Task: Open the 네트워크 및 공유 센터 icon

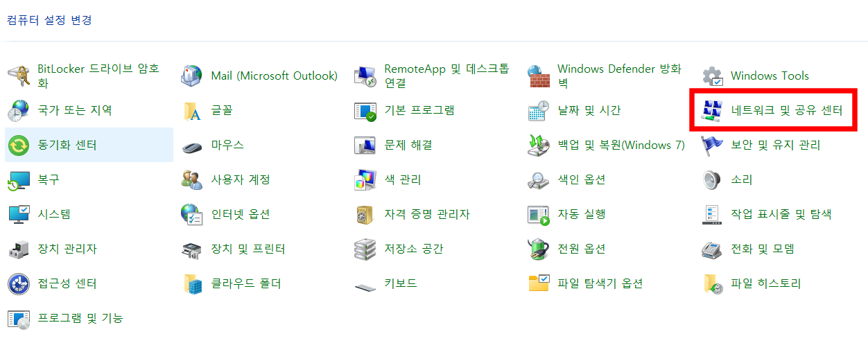Action: 712,110
